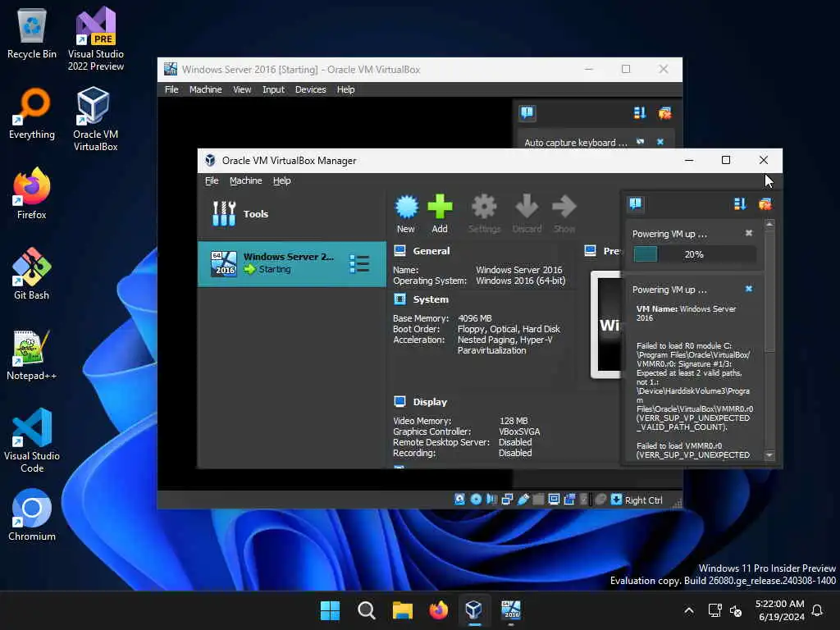Viewport: 840px width, 630px height.
Task: Click Windows Server 2016 VM taskbar icon
Action: coord(510,610)
